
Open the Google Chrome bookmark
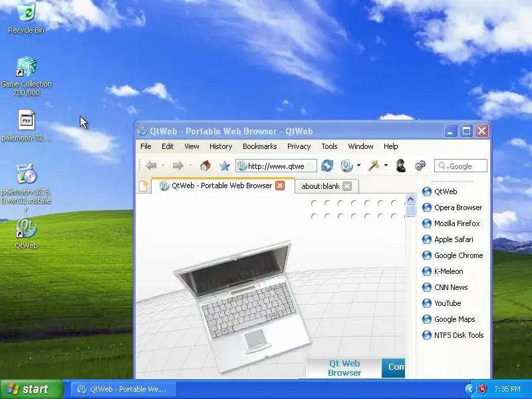(x=453, y=255)
